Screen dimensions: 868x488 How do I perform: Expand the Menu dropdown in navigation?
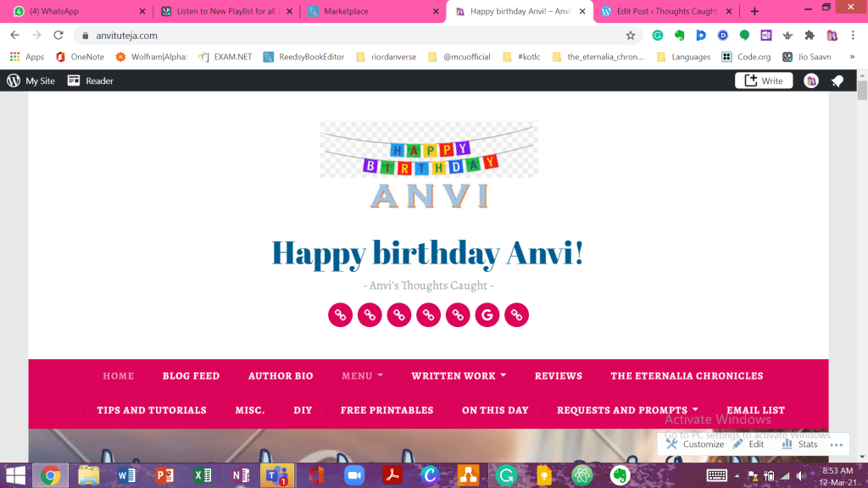[362, 376]
